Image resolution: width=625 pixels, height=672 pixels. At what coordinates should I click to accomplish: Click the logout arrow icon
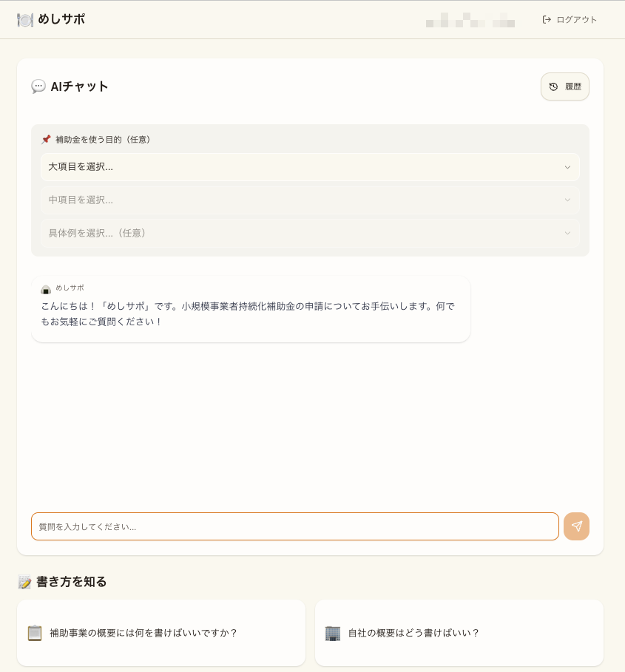point(547,20)
